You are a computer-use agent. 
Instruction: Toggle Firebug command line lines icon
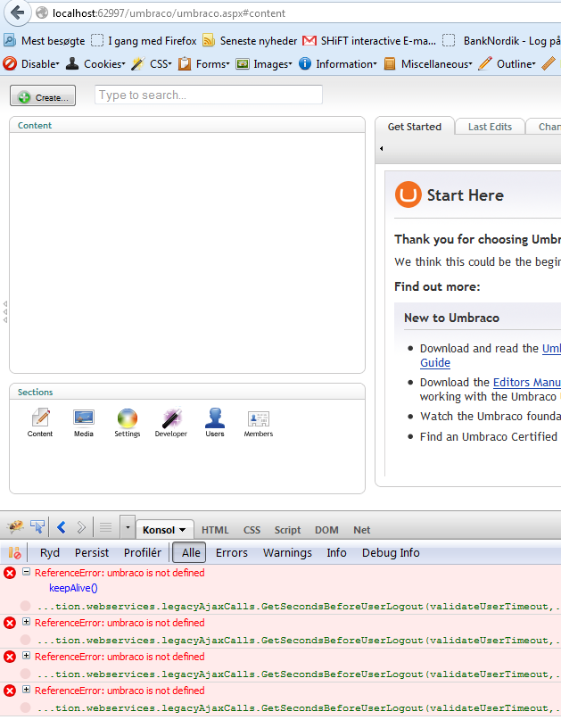pyautogui.click(x=106, y=527)
